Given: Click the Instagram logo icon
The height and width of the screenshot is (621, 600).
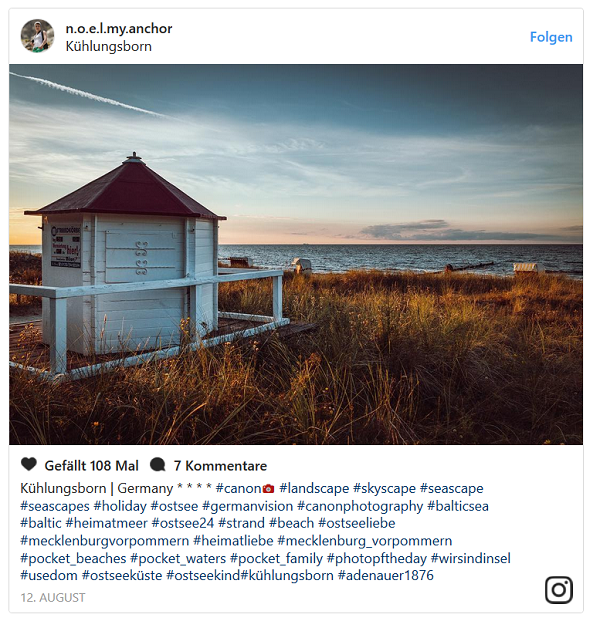Looking at the screenshot, I should pos(558,590).
